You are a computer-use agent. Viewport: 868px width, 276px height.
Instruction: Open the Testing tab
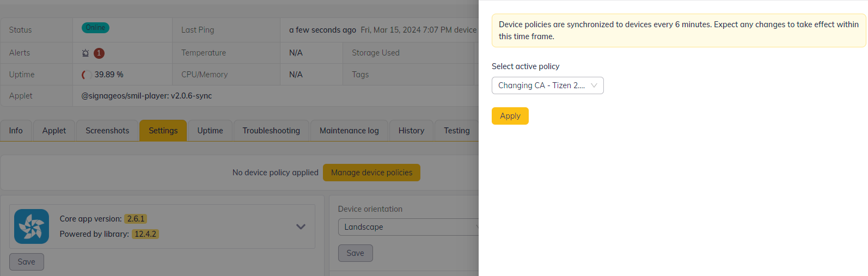point(456,131)
